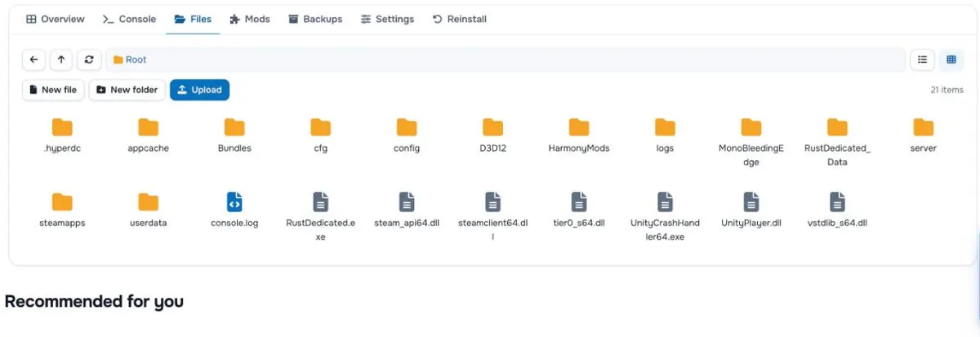Open the HarmonyMods folder icon

click(x=579, y=126)
